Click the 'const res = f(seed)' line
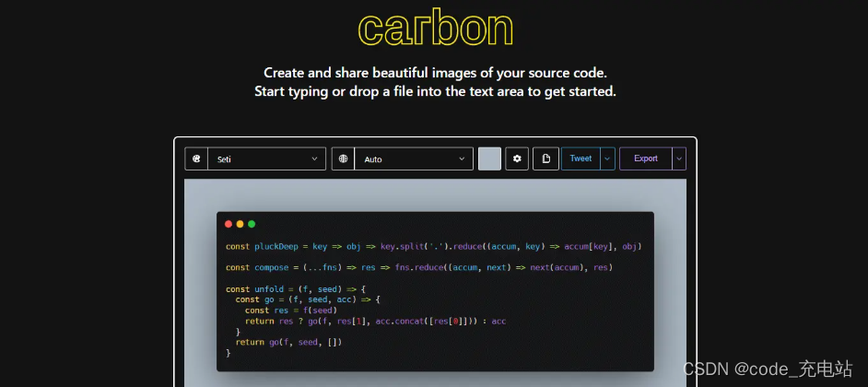The image size is (868, 387). coord(291,311)
